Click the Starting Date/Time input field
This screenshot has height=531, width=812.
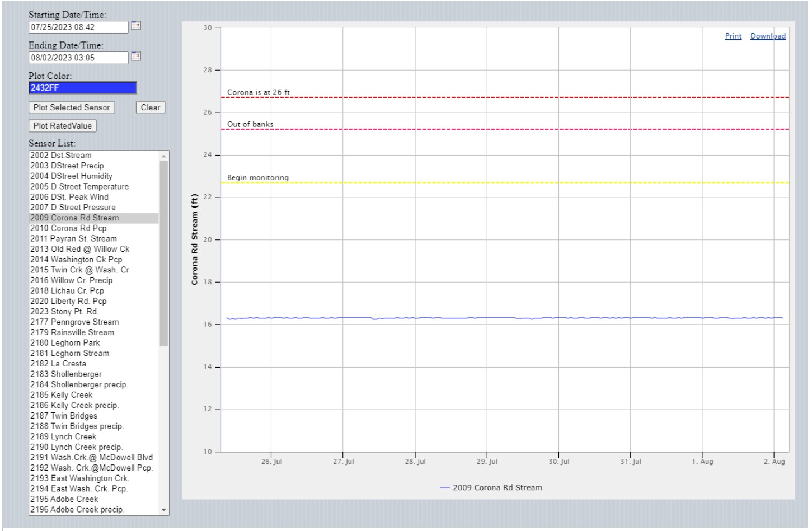point(78,27)
